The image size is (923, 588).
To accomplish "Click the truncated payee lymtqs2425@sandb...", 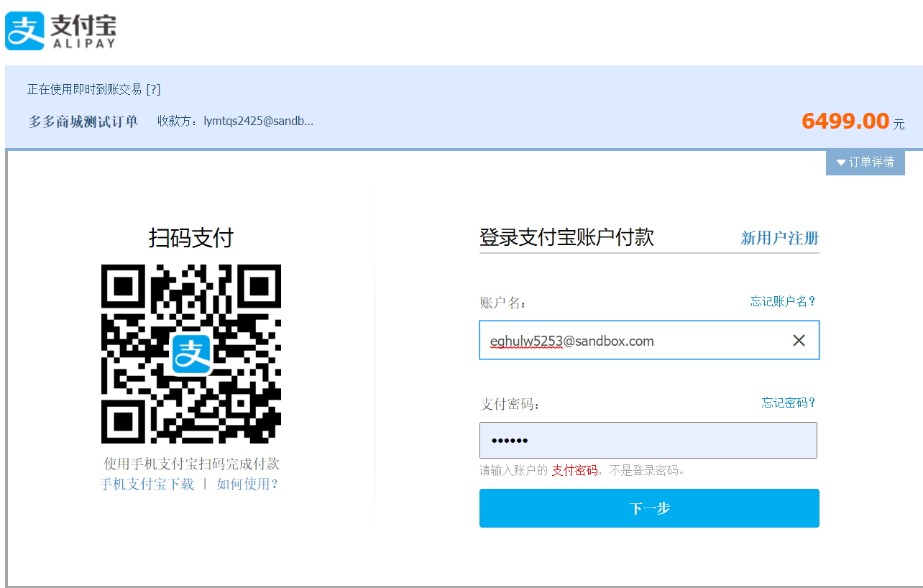I will 260,121.
